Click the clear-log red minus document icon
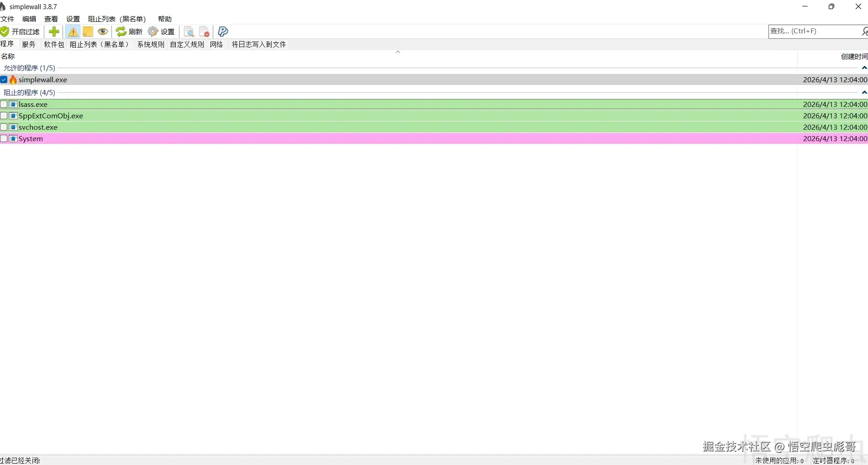Screen dimensions: 868x465 [x=204, y=32]
